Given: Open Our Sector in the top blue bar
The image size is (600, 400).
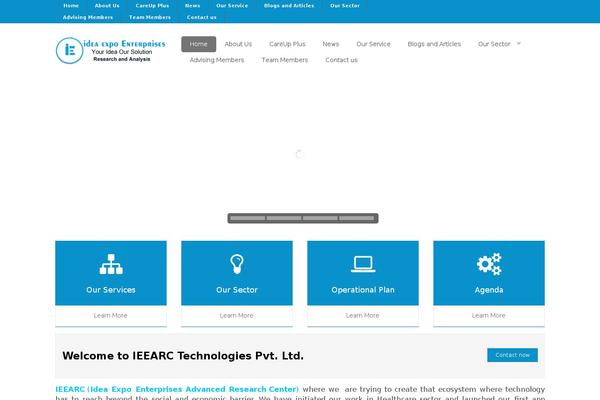Looking at the screenshot, I should point(345,6).
